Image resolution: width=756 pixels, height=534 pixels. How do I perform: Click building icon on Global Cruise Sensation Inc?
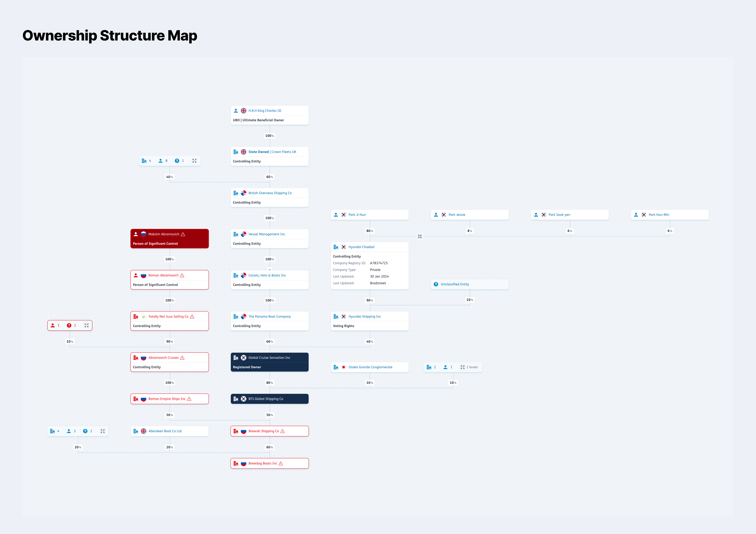236,358
